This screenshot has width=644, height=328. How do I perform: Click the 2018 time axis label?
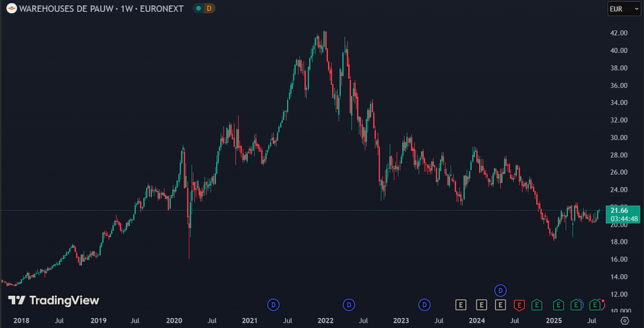point(21,321)
